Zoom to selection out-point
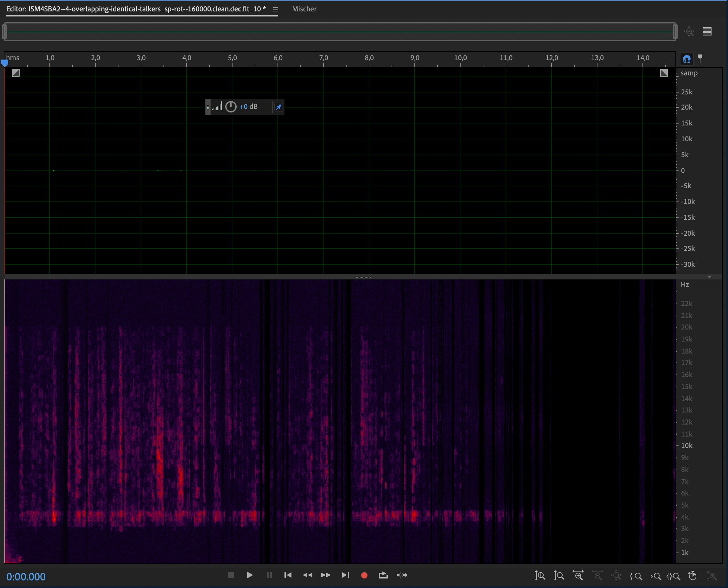 (x=655, y=576)
